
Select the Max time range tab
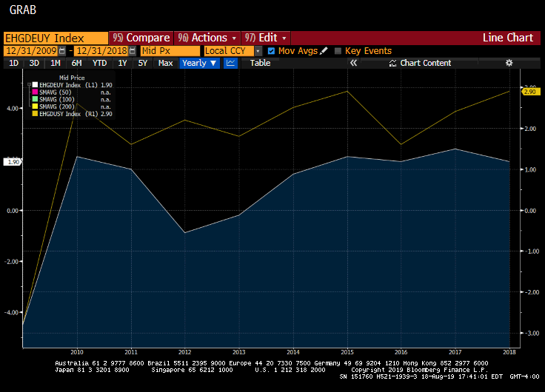[x=165, y=63]
